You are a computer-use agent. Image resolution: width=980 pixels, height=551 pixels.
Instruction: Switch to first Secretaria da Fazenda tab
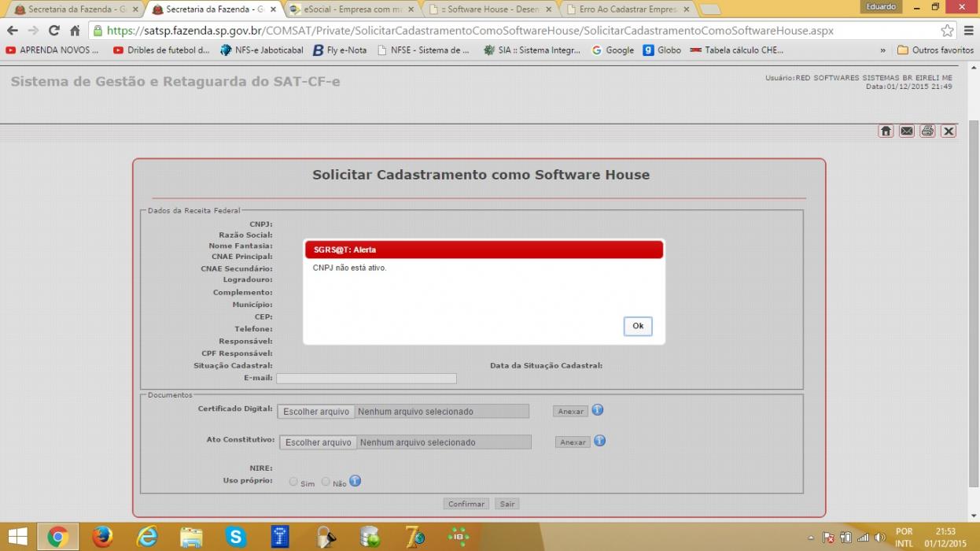[76, 9]
